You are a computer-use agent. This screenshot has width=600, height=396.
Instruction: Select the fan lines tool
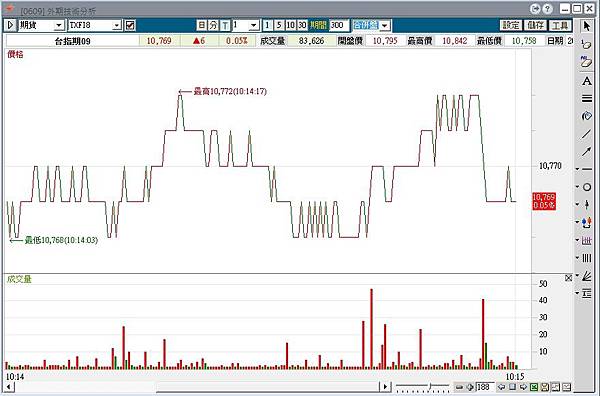[587, 276]
